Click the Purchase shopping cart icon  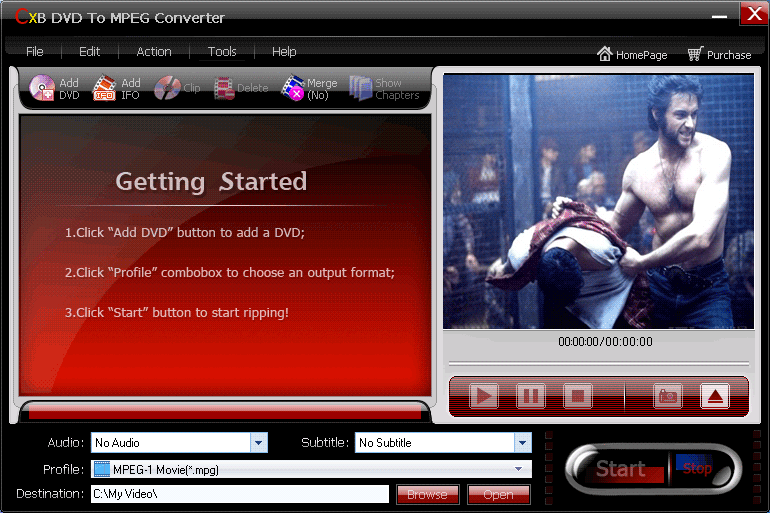coord(695,54)
